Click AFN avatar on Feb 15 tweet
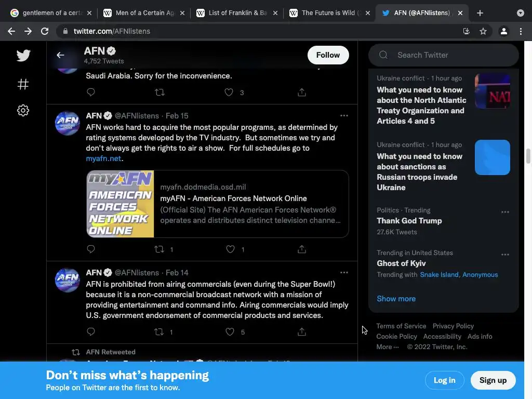532x399 pixels. pos(67,124)
